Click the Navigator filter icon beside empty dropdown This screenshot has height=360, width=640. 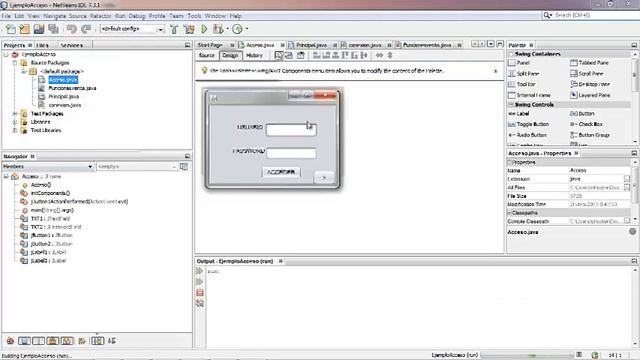184,167
